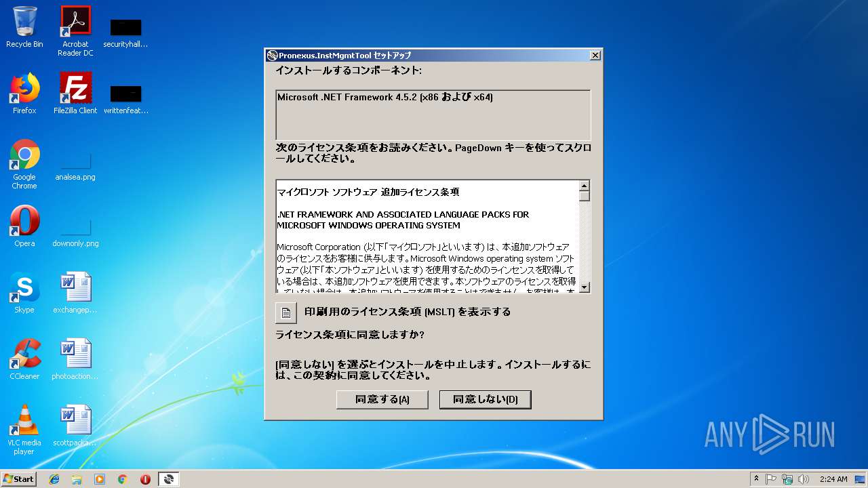Viewport: 868px width, 488px height.
Task: Click the license scrollbar down arrow
Action: pos(585,287)
